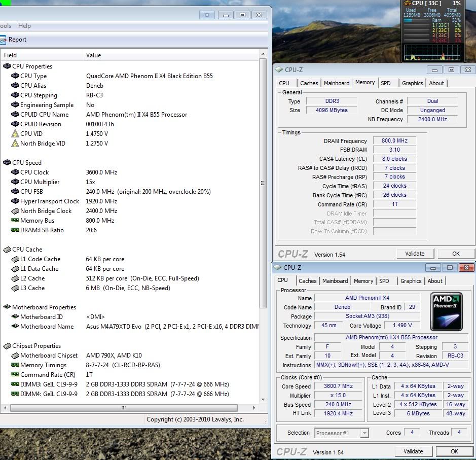Image resolution: width=476 pixels, height=460 pixels.
Task: Click the Motherboard Name row icon
Action: click(x=15, y=327)
